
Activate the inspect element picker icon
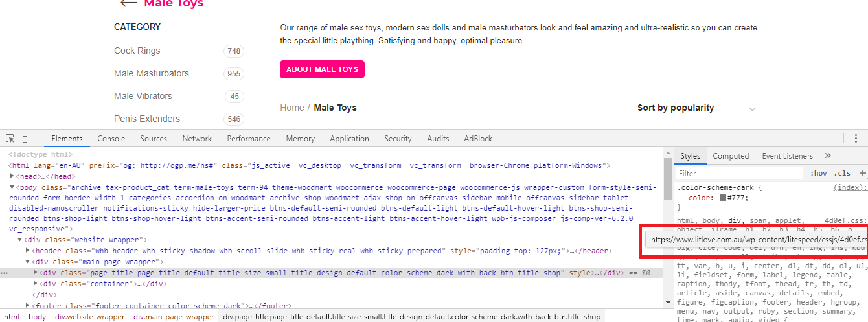click(10, 139)
